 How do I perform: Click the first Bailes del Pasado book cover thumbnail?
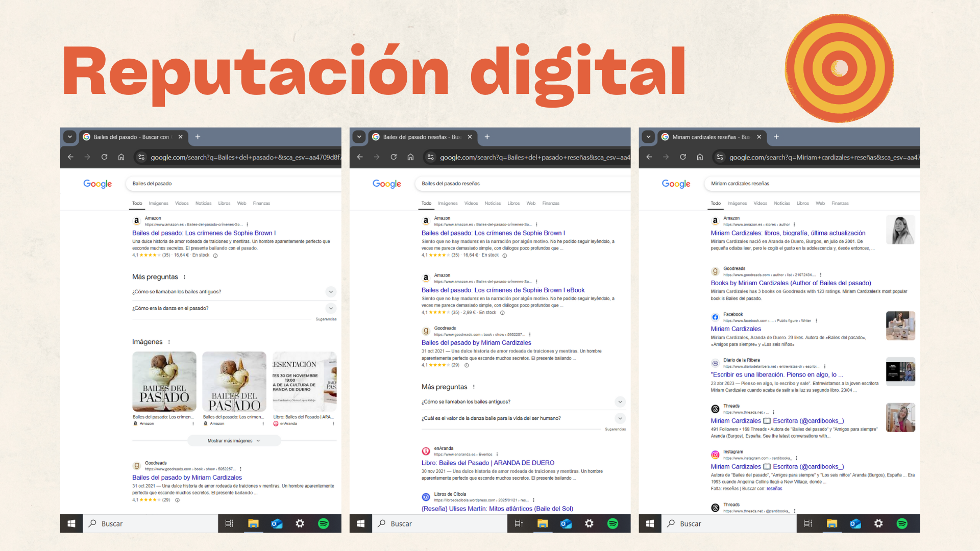(x=164, y=382)
